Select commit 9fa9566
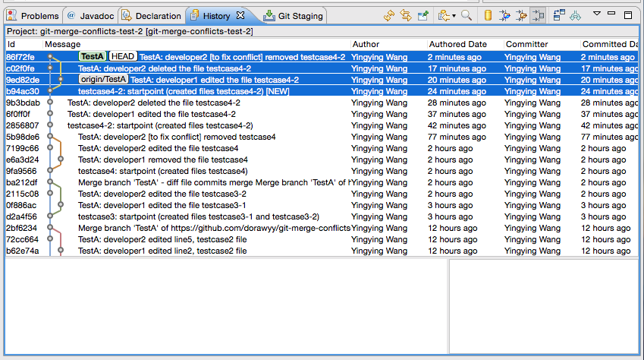Image resolution: width=644 pixels, height=360 pixels. 322,171
